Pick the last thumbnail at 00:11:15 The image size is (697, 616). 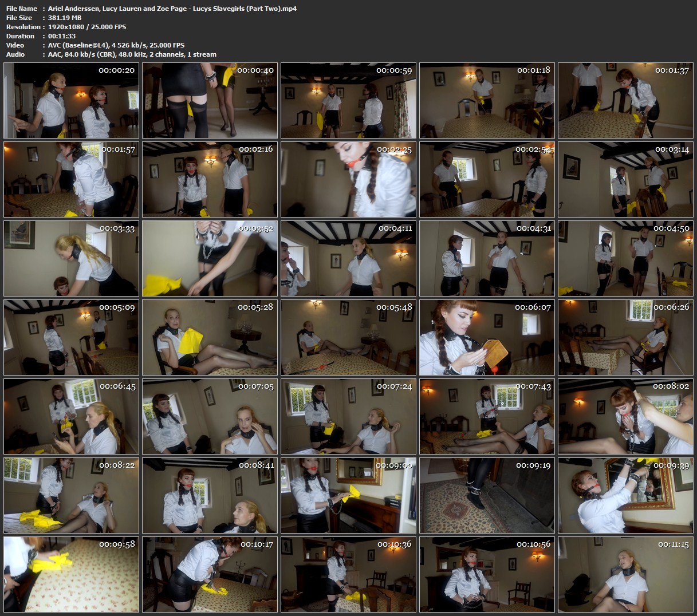[626, 575]
